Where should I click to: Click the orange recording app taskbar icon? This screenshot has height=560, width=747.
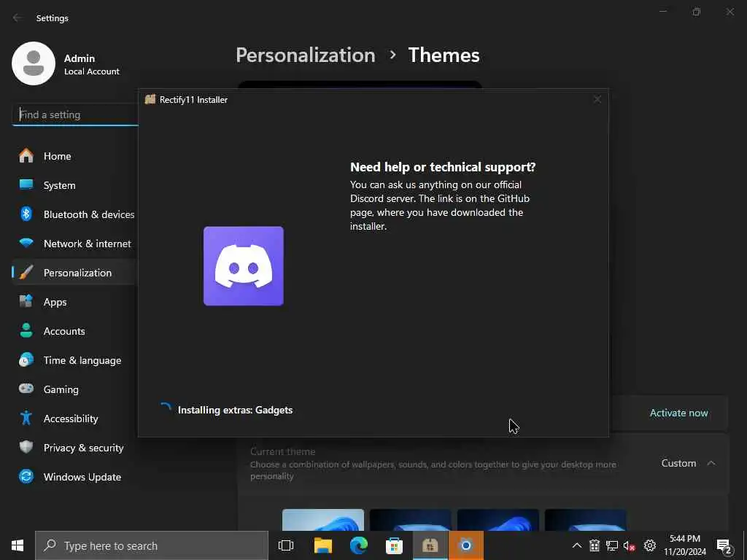click(466, 545)
